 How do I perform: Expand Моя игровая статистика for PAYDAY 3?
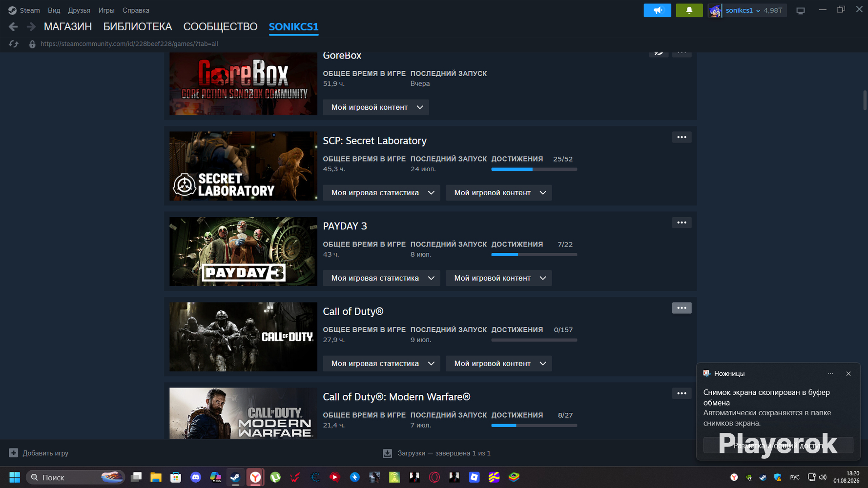(x=381, y=278)
